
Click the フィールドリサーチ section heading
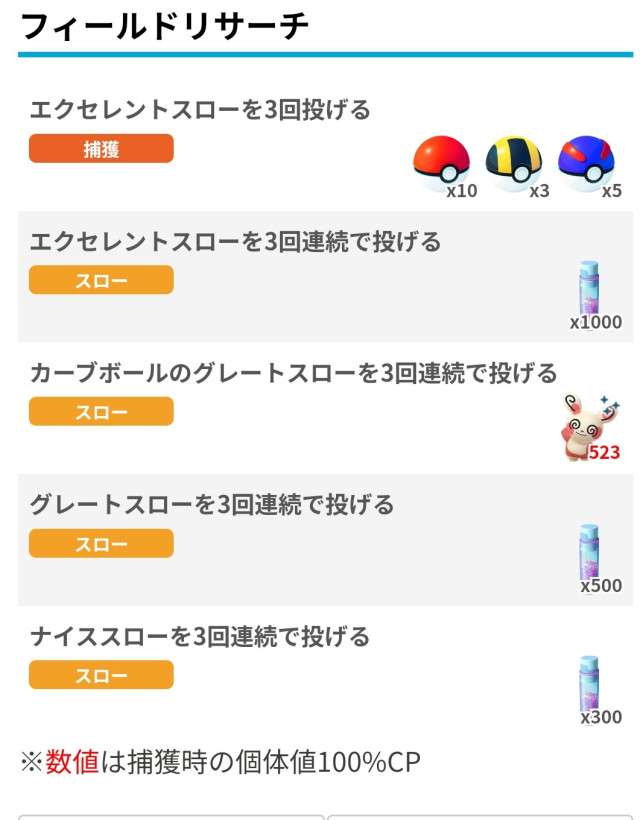[164, 27]
